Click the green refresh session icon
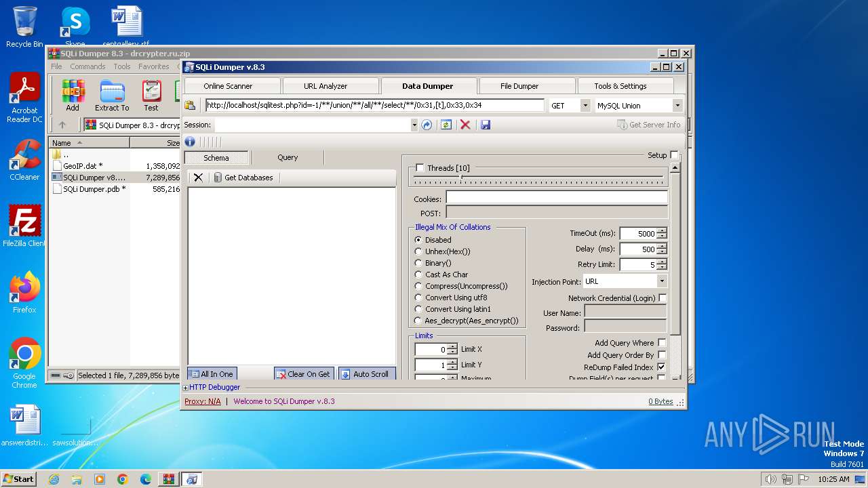The height and width of the screenshot is (488, 868). [446, 125]
